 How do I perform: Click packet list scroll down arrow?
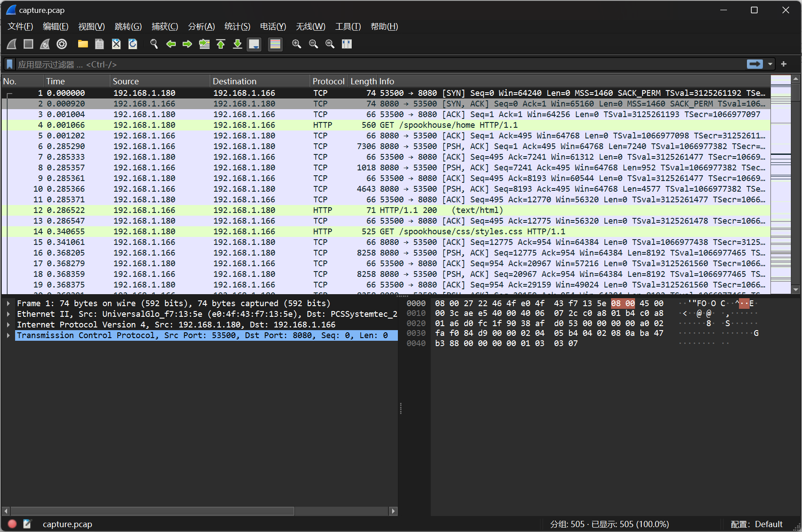coord(796,289)
